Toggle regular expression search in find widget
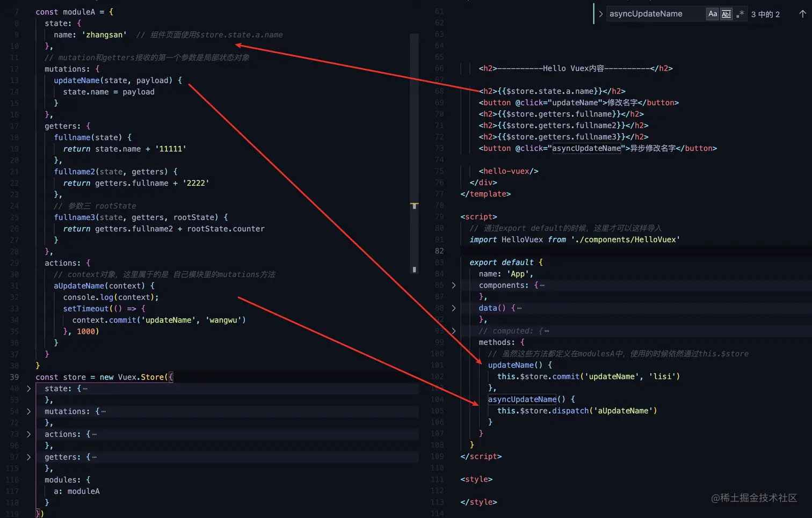The width and height of the screenshot is (812, 518). pyautogui.click(x=740, y=14)
